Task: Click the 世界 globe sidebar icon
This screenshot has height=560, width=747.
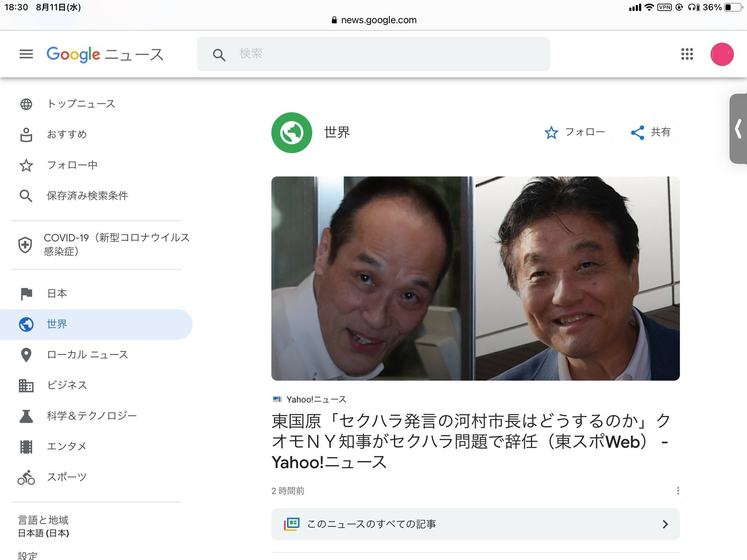Action: click(x=26, y=324)
